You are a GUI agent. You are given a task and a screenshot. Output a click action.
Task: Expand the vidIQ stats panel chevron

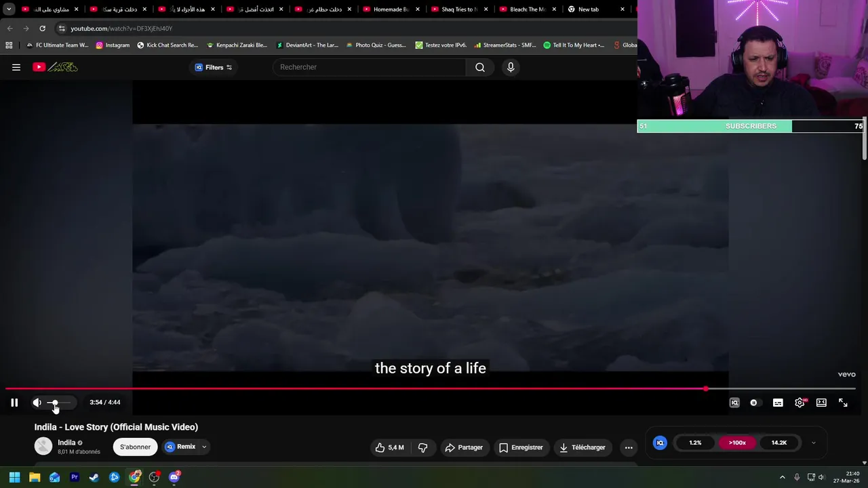813,443
